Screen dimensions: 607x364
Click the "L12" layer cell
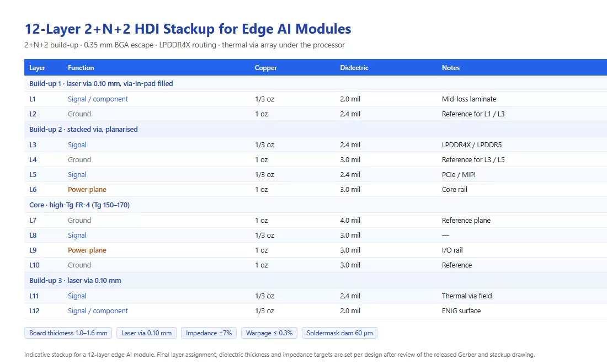coord(34,311)
